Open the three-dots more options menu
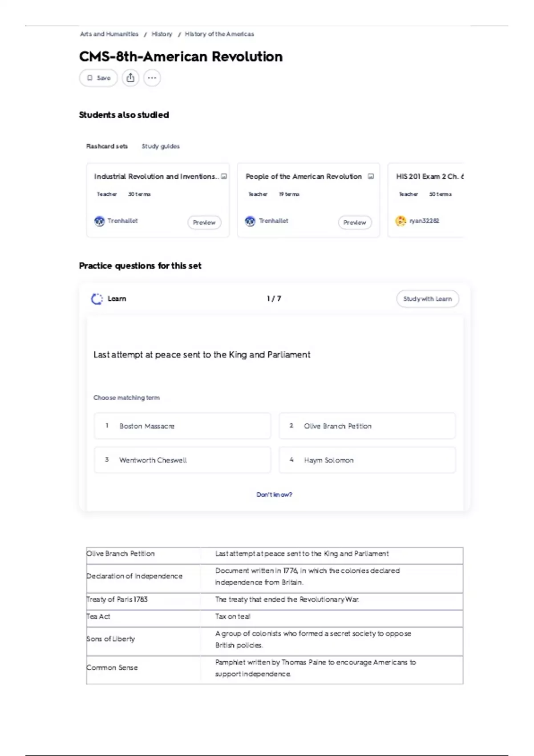 point(152,78)
